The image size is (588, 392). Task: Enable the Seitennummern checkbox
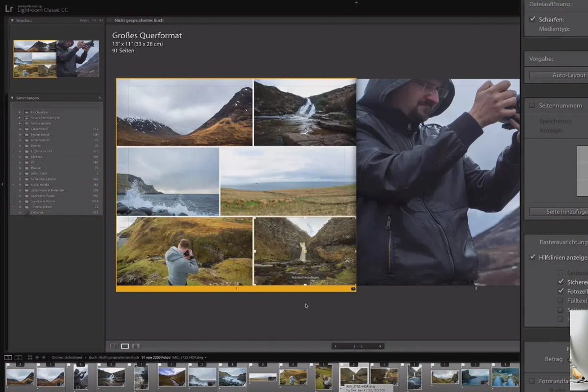click(x=532, y=105)
